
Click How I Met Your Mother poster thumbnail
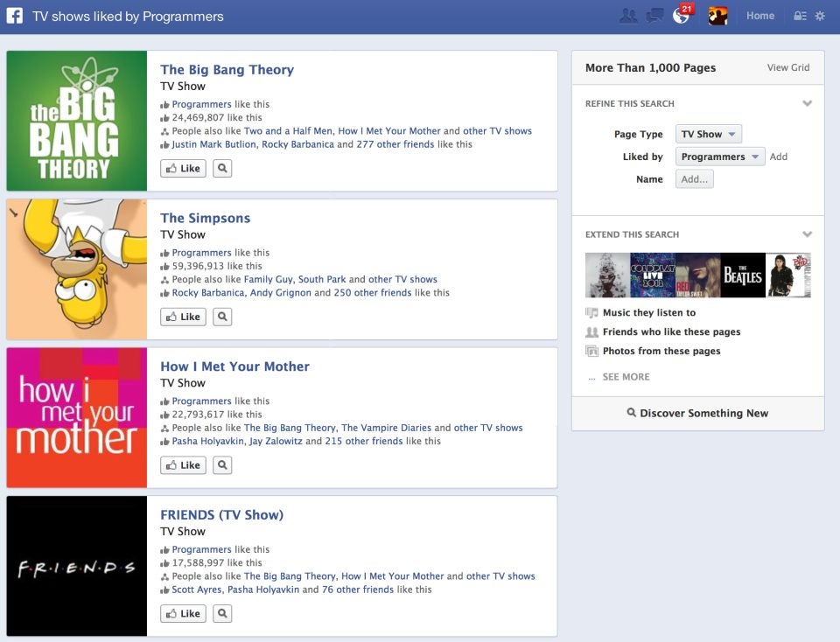77,417
